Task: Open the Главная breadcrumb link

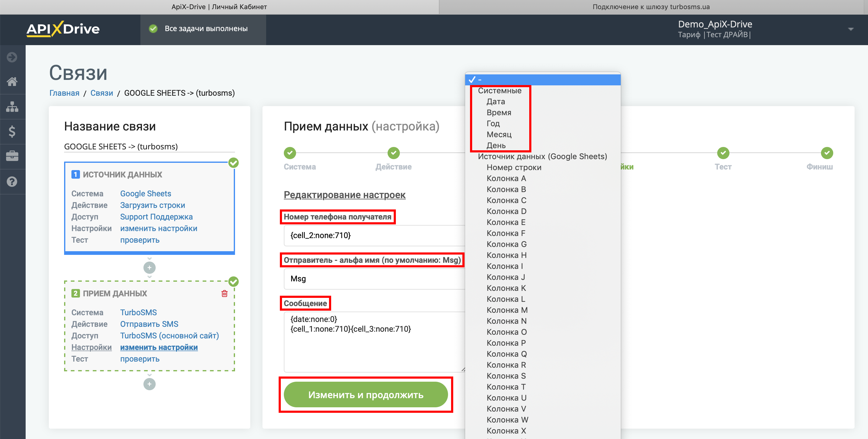Action: tap(64, 93)
